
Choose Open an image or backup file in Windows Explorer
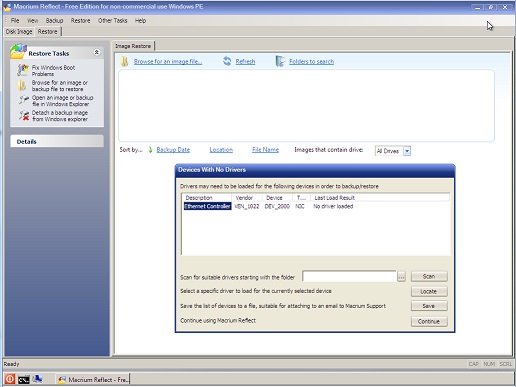pos(62,101)
